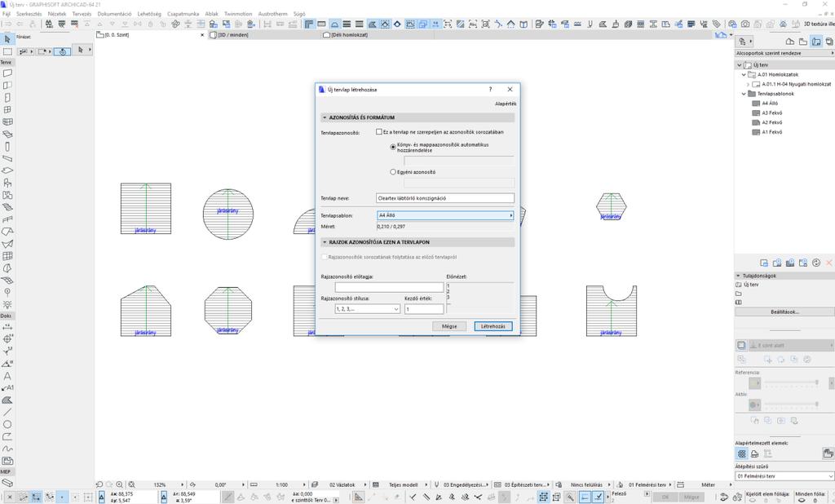Select the Text tool in the toolbox
The height and width of the screenshot is (504, 835).
(x=7, y=376)
